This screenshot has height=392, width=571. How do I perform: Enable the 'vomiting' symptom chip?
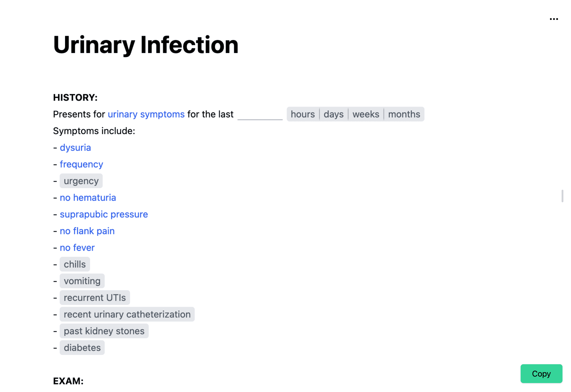[x=82, y=281]
